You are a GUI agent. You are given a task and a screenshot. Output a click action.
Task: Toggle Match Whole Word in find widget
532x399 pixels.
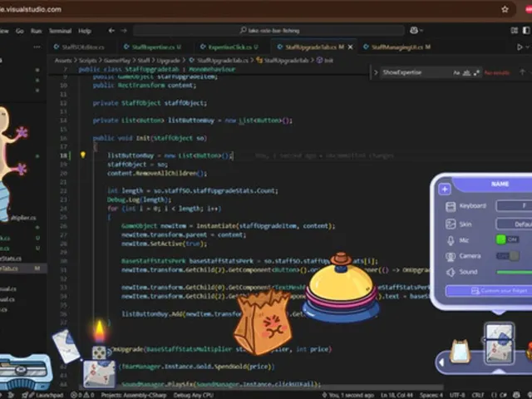point(466,72)
